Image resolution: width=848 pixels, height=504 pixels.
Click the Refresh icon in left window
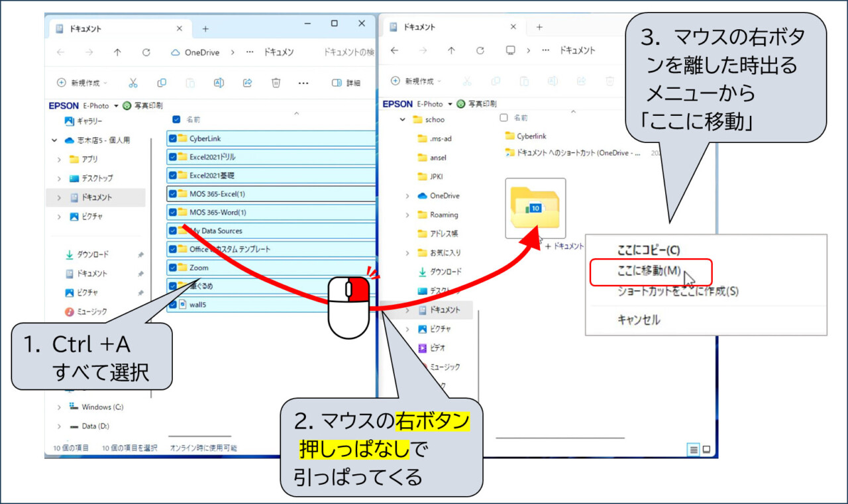coord(146,52)
